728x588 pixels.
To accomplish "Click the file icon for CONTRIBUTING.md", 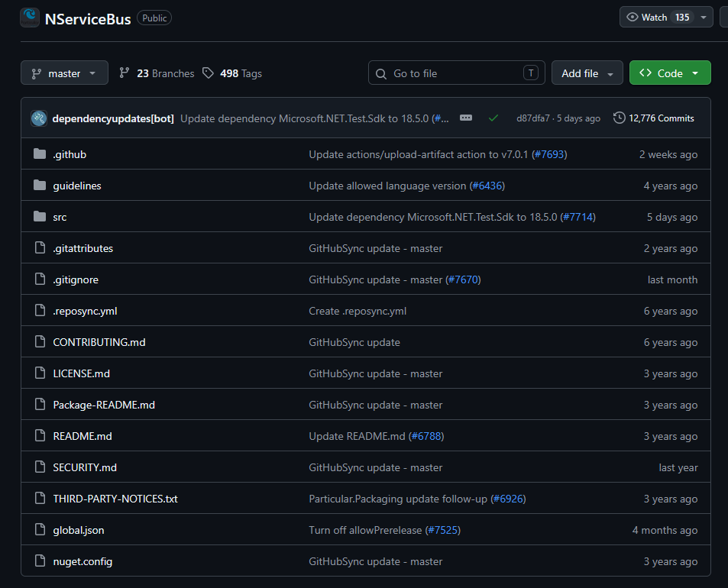I will coord(40,341).
